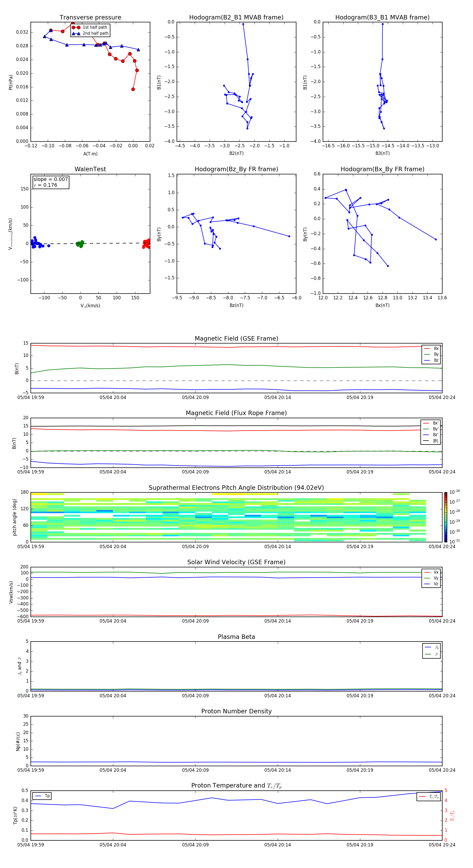The image size is (473, 868).
Task: Click the 'Proton Number Density' title
Action: 236,711
